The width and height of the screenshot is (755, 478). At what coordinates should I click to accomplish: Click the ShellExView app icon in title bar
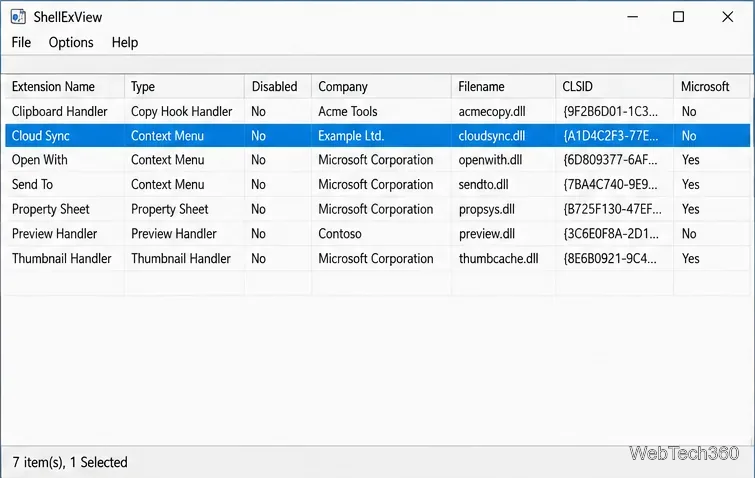pos(18,17)
